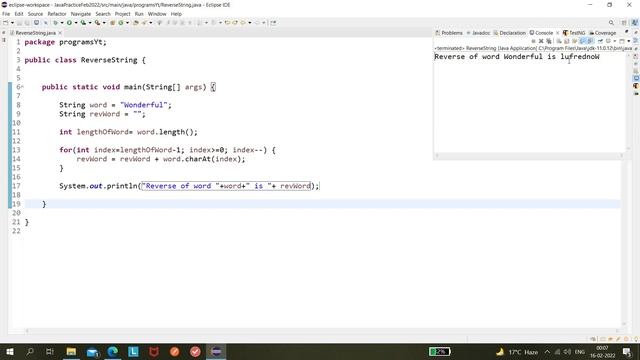Select the Java perspective icon
The height and width of the screenshot is (360, 640).
(634, 23)
